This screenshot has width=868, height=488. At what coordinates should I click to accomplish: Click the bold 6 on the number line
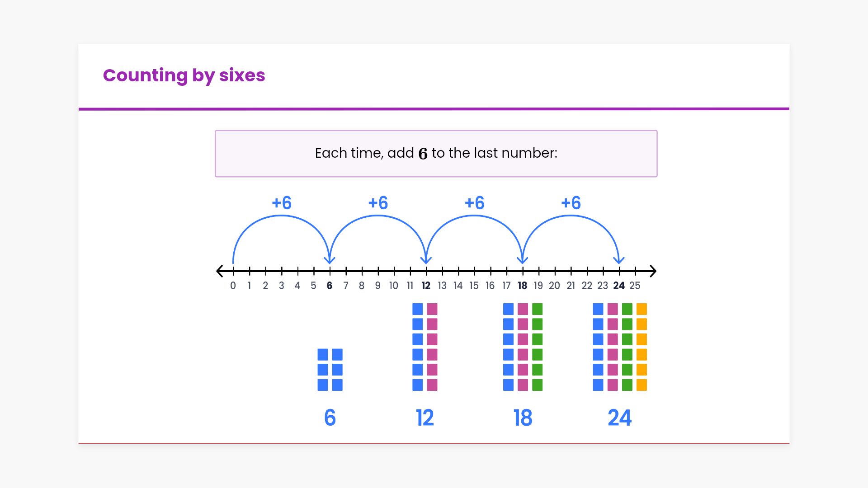(x=330, y=286)
